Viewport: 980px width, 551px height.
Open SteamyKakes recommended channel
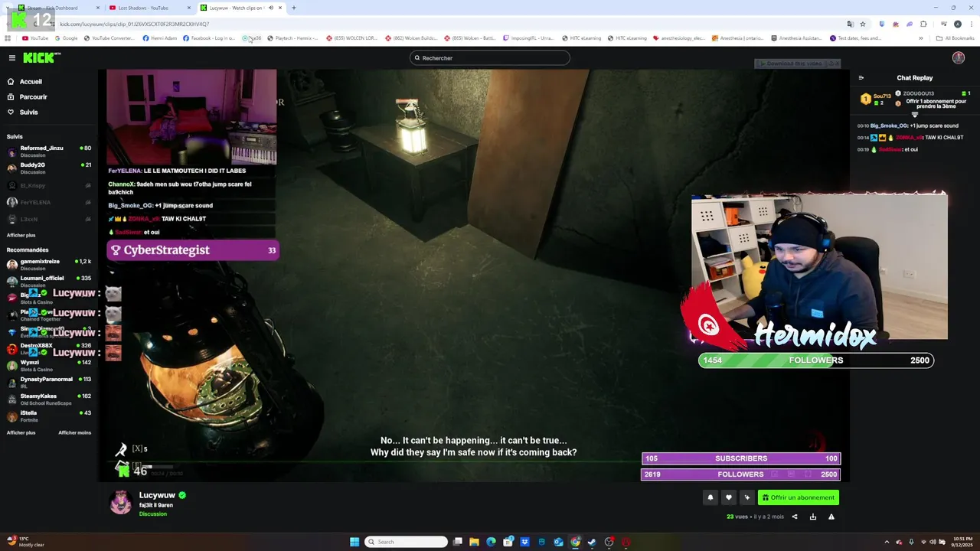49,399
